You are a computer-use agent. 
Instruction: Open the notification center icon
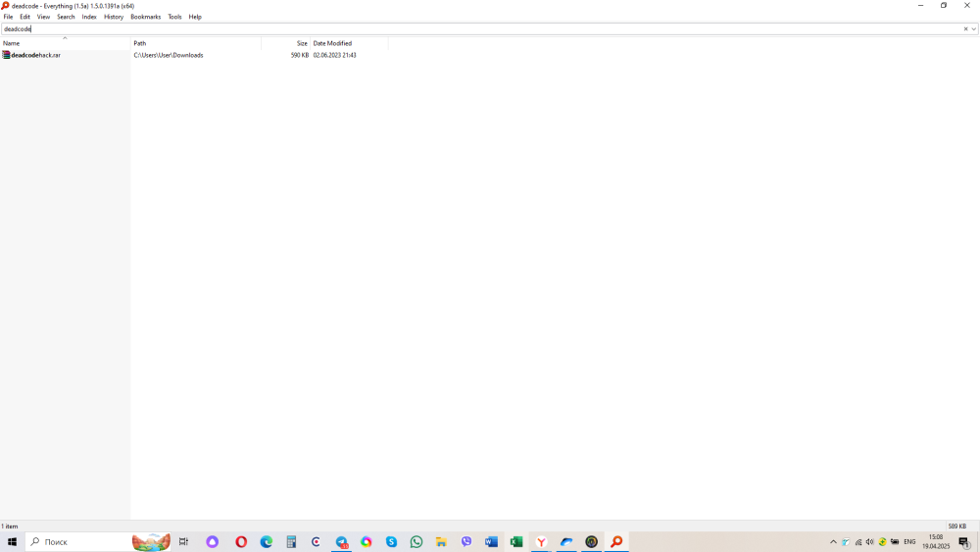[964, 542]
